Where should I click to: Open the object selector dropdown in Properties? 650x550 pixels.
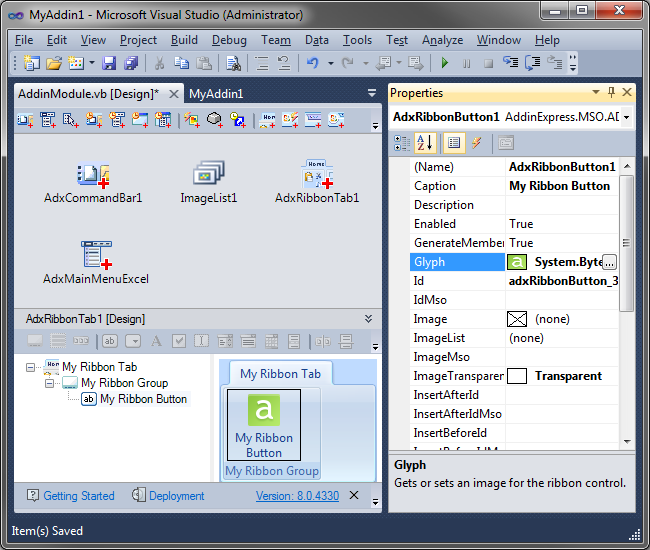[x=626, y=117]
